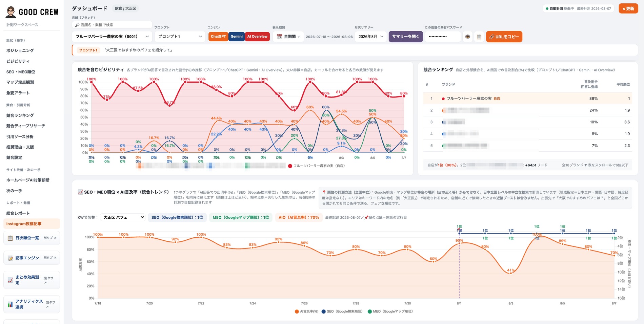The width and height of the screenshot is (644, 324).
Task: Click the サマリーを開く button
Action: (x=405, y=37)
